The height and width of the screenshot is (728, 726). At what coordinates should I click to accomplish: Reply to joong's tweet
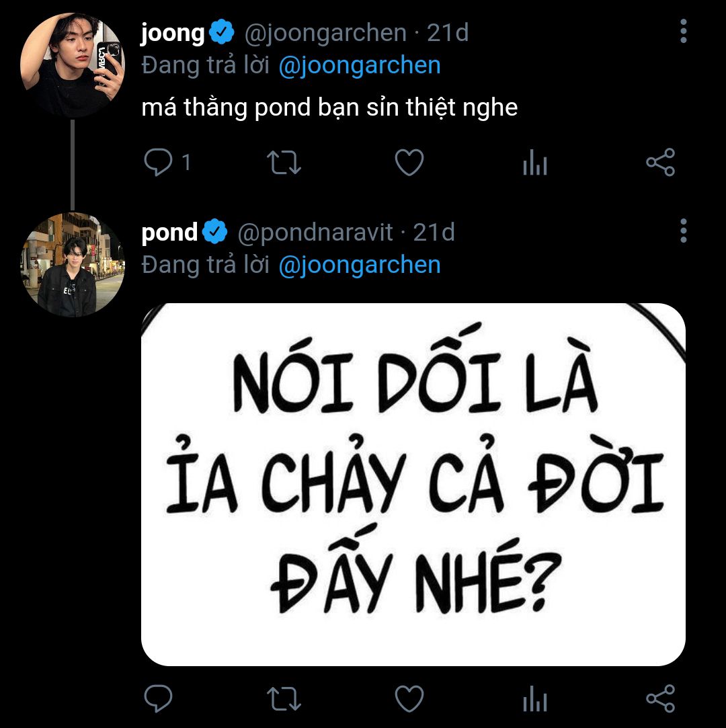159,163
